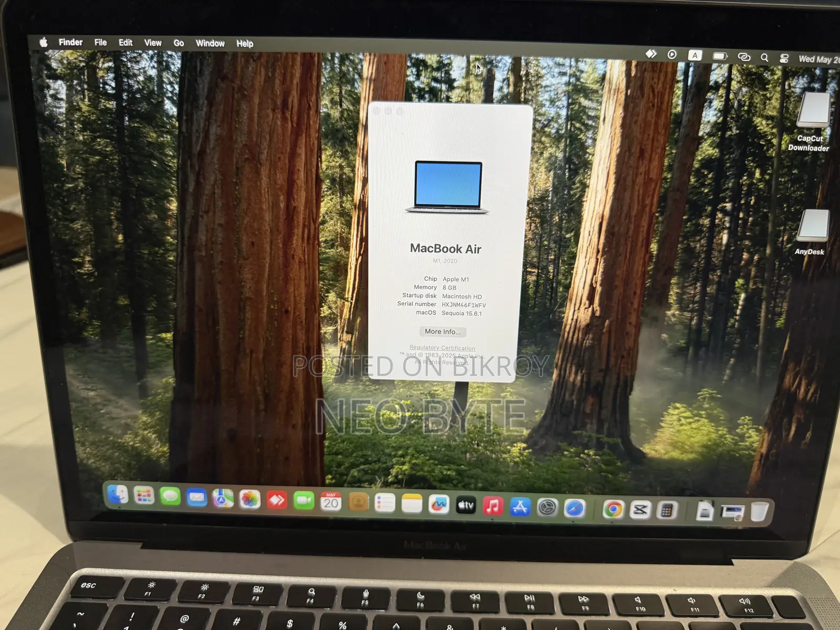Launch Safari from the Dock

(x=575, y=508)
